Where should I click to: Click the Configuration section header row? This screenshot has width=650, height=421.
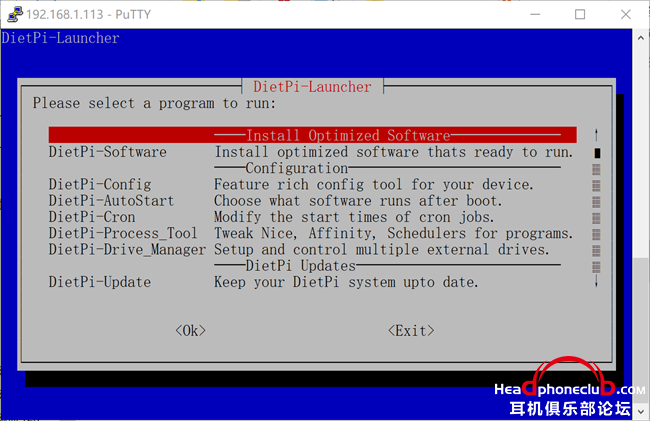[388, 168]
